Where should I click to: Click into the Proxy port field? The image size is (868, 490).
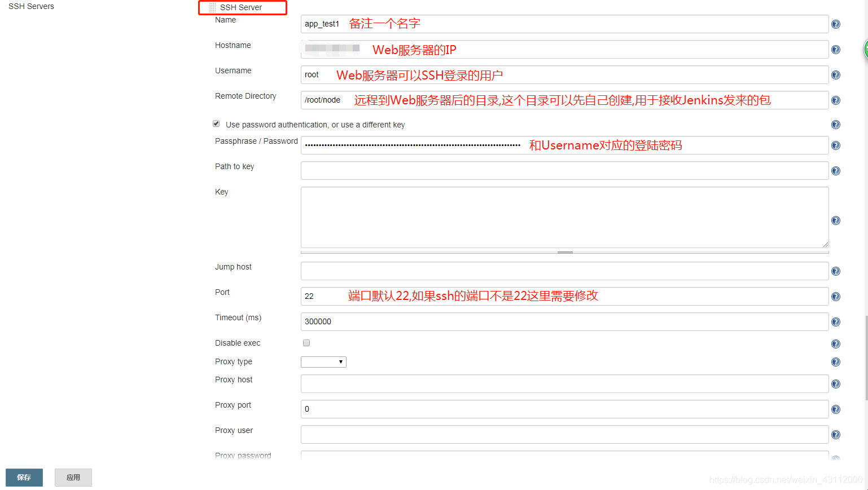[x=564, y=409]
